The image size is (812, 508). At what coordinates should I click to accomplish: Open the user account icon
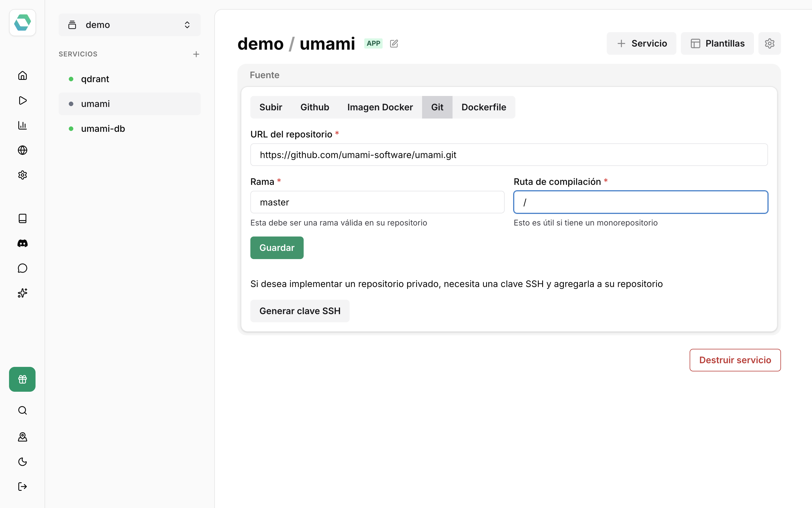pyautogui.click(x=23, y=437)
